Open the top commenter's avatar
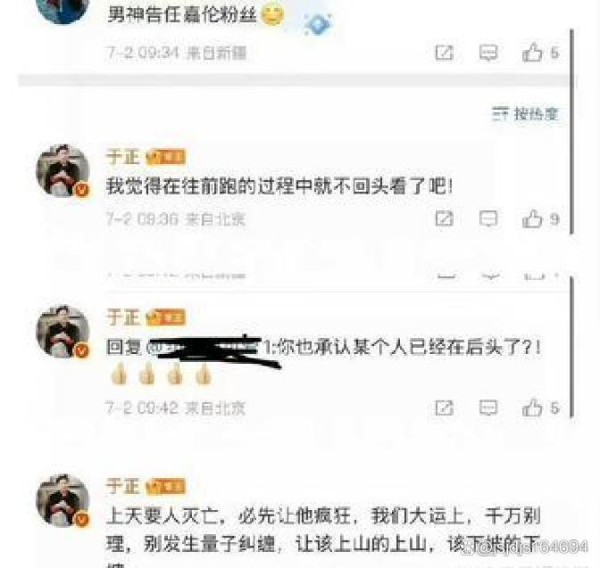This screenshot has width=600, height=568. pyautogui.click(x=63, y=8)
